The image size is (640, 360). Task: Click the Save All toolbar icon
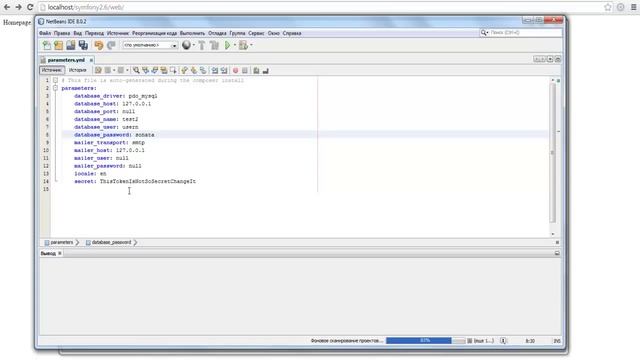tap(83, 45)
